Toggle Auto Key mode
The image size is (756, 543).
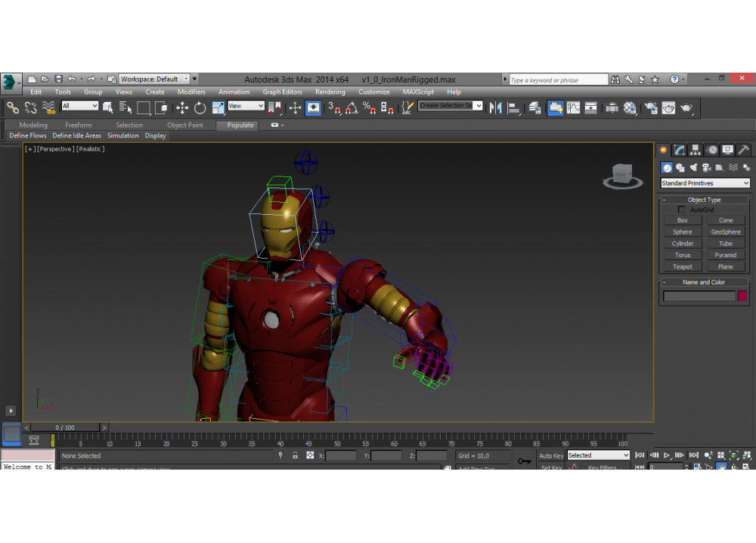point(551,456)
